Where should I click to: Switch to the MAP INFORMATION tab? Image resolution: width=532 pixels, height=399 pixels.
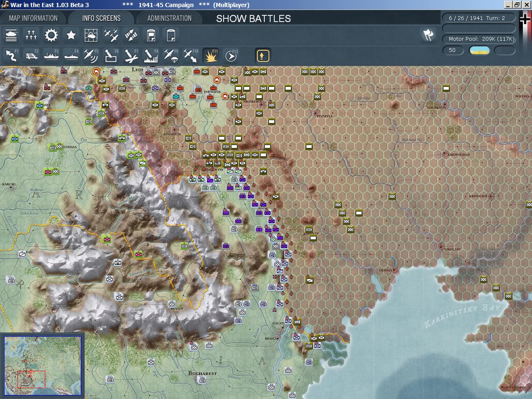point(33,18)
